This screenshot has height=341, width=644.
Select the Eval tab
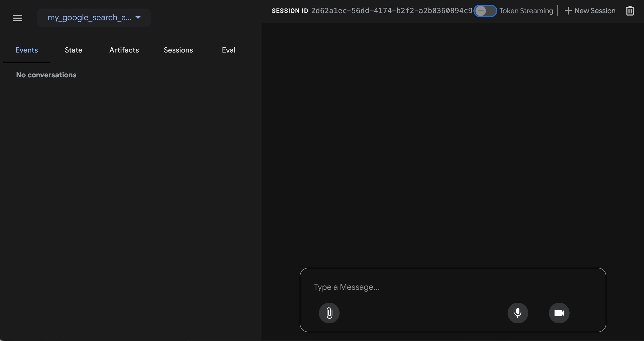pyautogui.click(x=229, y=50)
